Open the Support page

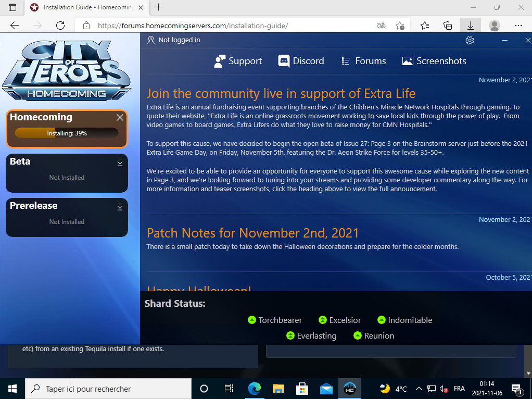(238, 61)
